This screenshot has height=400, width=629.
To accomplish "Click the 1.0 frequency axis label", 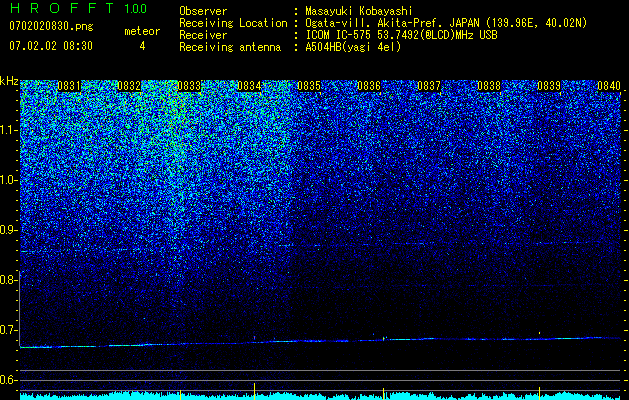I will coord(9,180).
